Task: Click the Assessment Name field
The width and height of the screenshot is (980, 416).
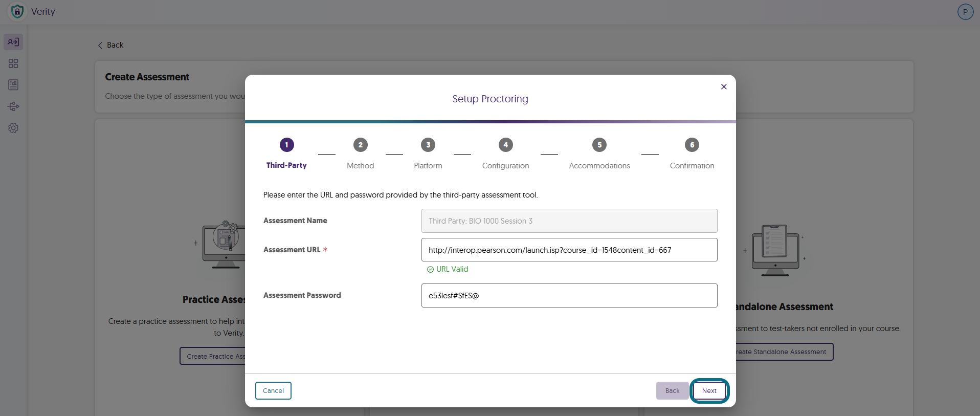Action: click(x=569, y=221)
